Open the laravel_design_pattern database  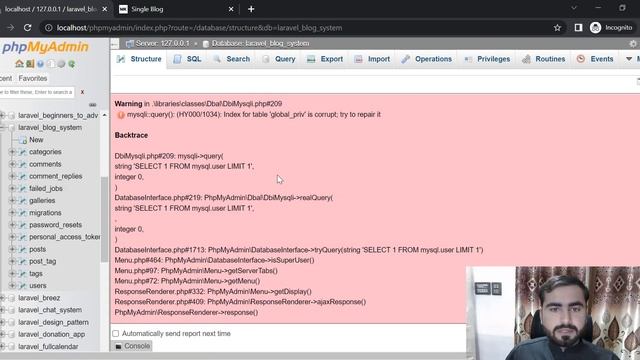53,322
